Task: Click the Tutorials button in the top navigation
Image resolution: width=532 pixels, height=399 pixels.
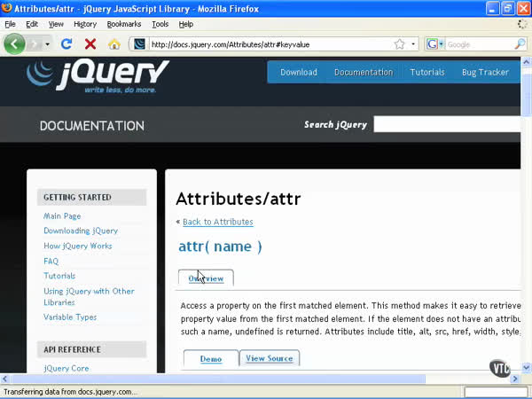Action: tap(426, 72)
